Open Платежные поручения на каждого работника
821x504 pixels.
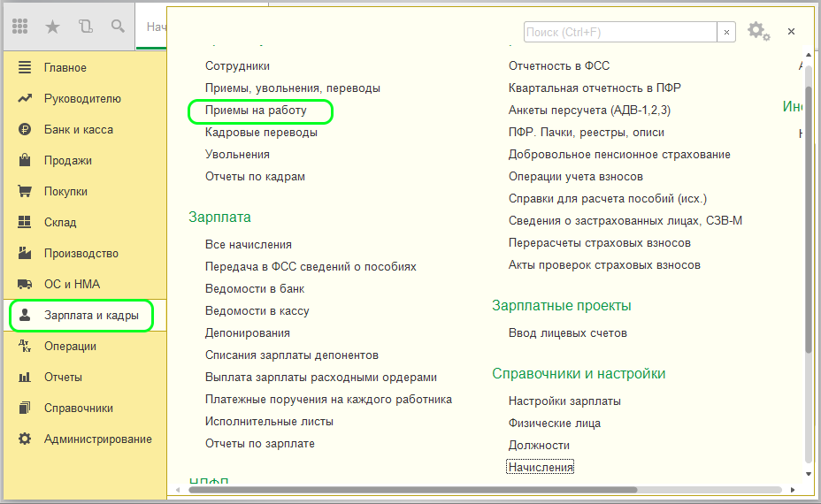[x=328, y=400]
